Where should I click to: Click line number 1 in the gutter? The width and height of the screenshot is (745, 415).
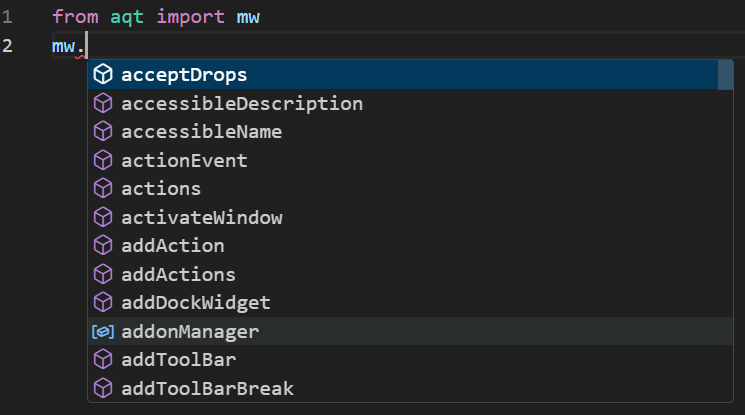coord(7,17)
